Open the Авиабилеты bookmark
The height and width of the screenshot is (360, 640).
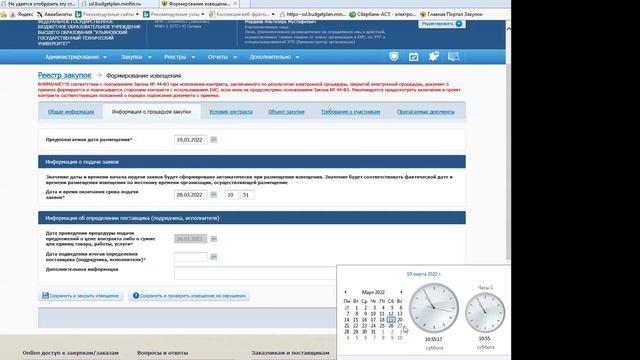(54, 14)
